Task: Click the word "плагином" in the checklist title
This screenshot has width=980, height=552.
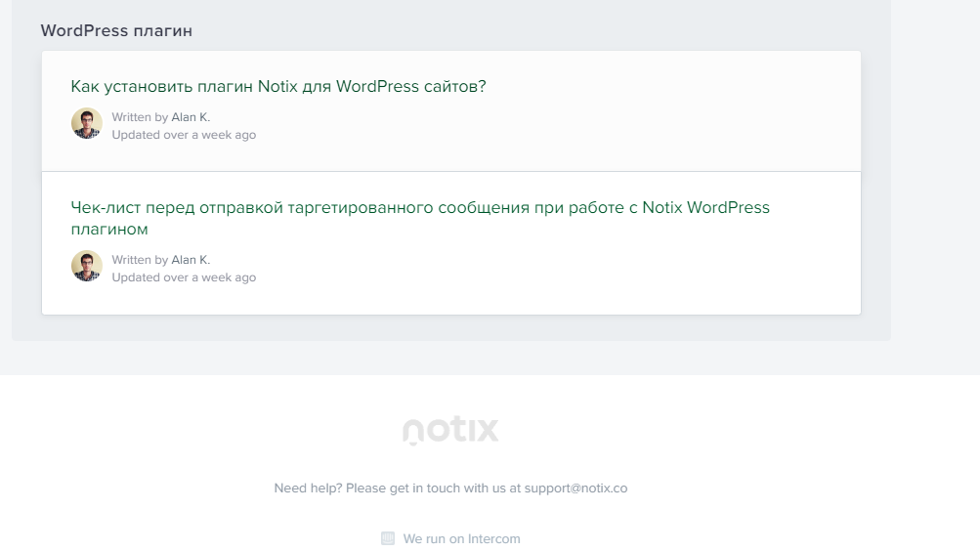Action: tap(109, 230)
